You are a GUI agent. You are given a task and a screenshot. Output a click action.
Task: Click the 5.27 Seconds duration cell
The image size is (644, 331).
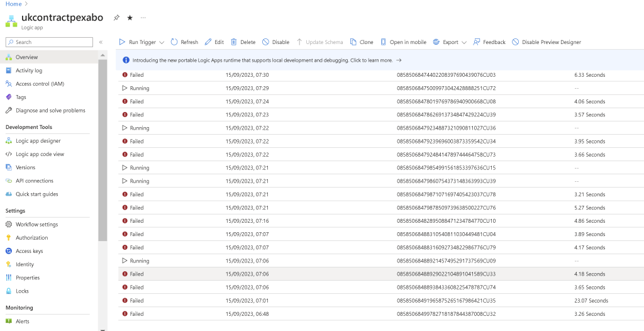click(x=590, y=208)
